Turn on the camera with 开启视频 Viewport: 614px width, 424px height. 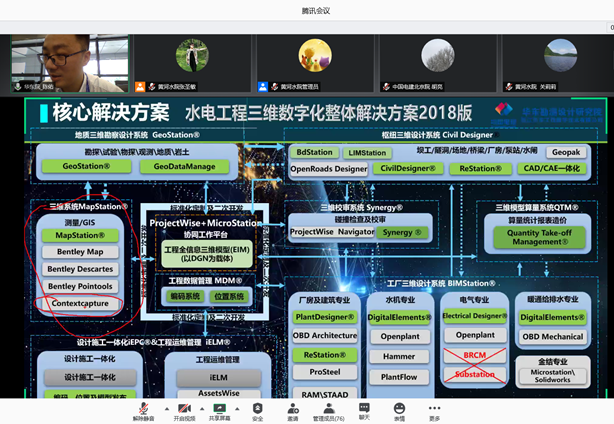click(186, 408)
